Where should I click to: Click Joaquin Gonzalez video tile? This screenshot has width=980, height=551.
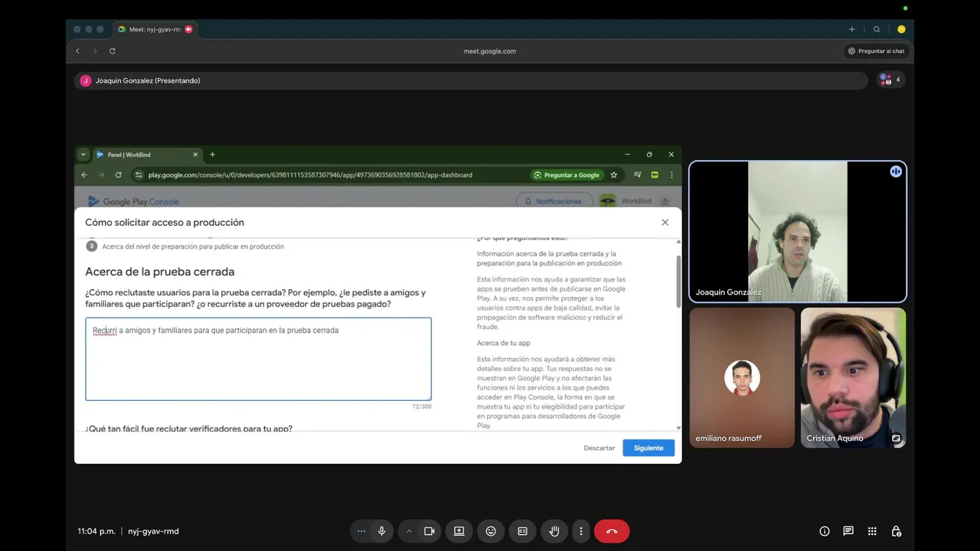click(x=798, y=231)
